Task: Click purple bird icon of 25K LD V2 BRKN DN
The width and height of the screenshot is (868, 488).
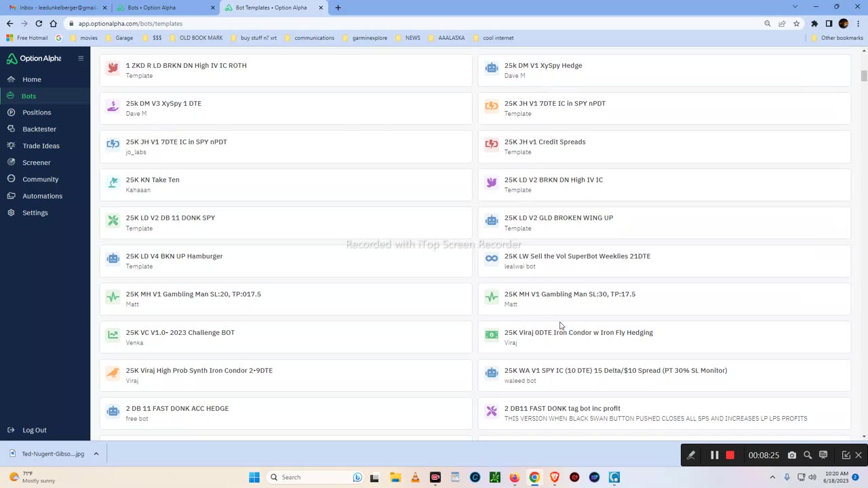Action: [x=492, y=182]
